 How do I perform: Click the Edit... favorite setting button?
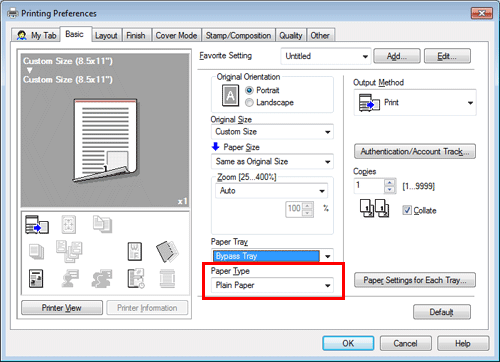[447, 56]
